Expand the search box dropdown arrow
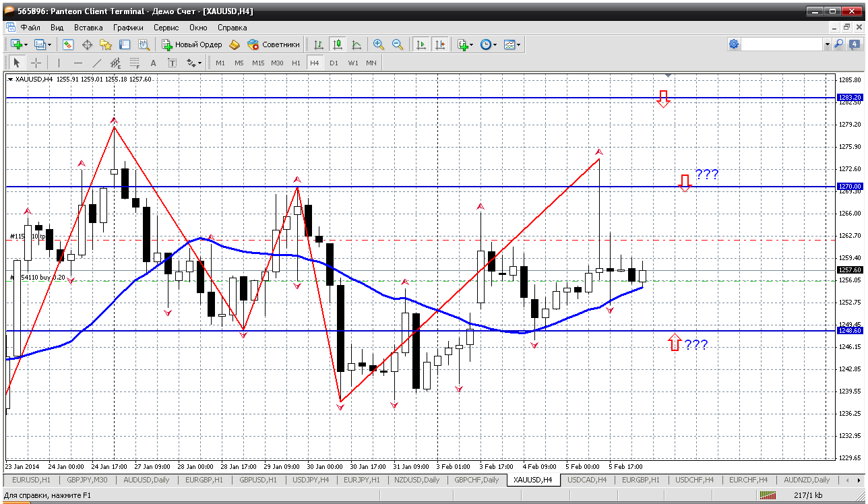Viewport: 868px width, 504px height. point(828,44)
